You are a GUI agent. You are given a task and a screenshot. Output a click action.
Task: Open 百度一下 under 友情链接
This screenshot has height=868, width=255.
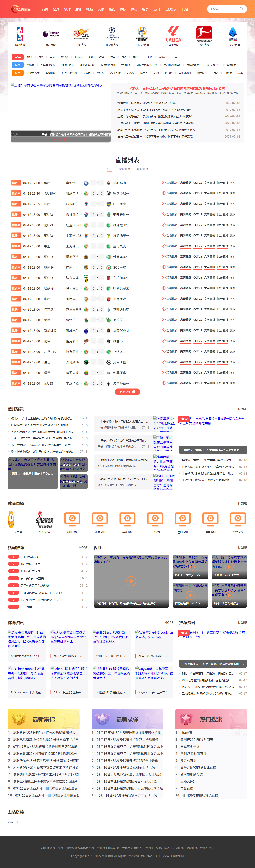[x=14, y=822]
